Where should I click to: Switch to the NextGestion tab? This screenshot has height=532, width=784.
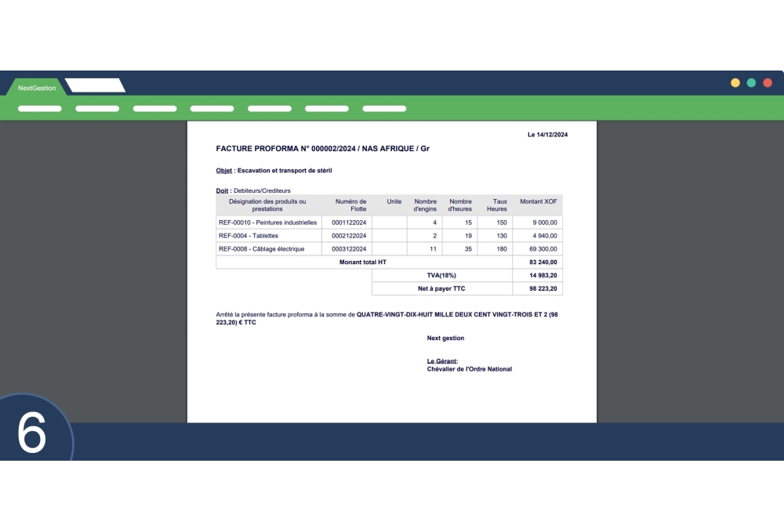37,88
